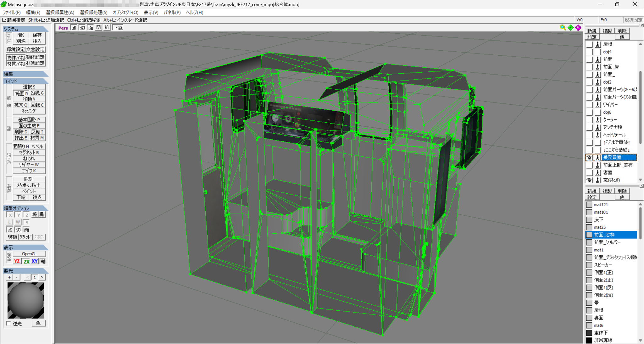Screen dimensions: 644x344
Task: Toggle lock icon for クーラー object
Action: [598, 120]
